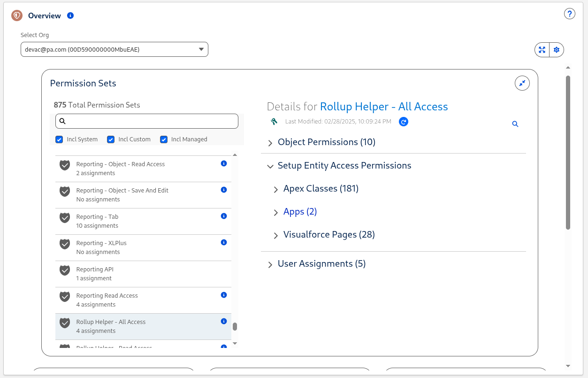Image resolution: width=588 pixels, height=378 pixels.
Task: Collapse the Permission Sets card icon
Action: coord(522,83)
